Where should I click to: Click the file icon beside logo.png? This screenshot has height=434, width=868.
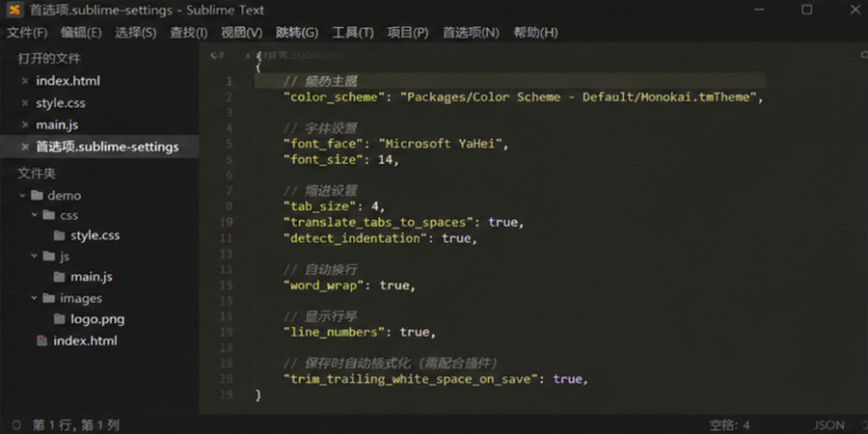(60, 319)
